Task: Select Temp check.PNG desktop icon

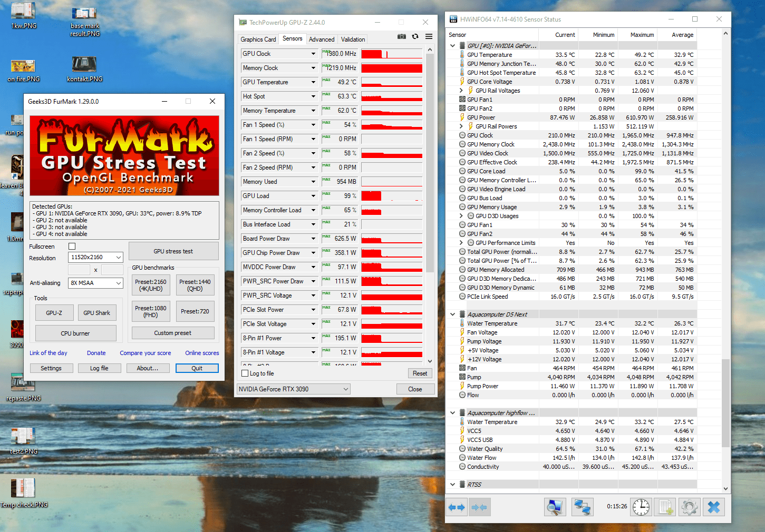Action: point(24,494)
